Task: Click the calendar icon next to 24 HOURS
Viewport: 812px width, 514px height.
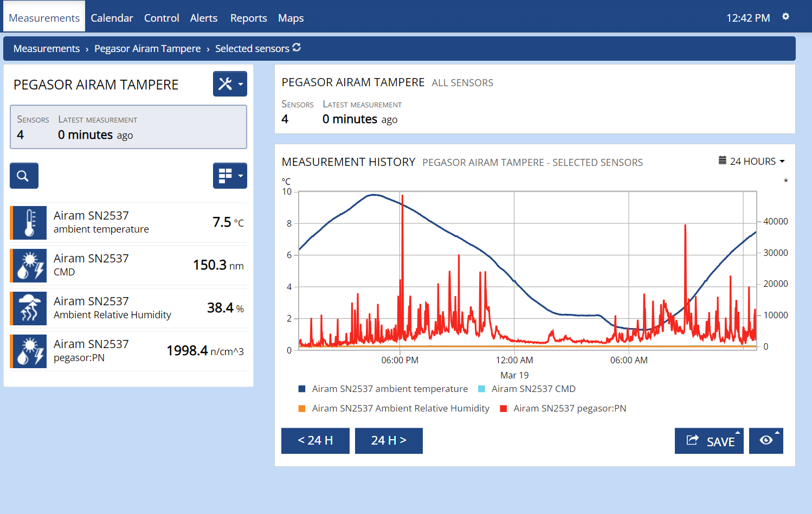Action: pos(722,160)
